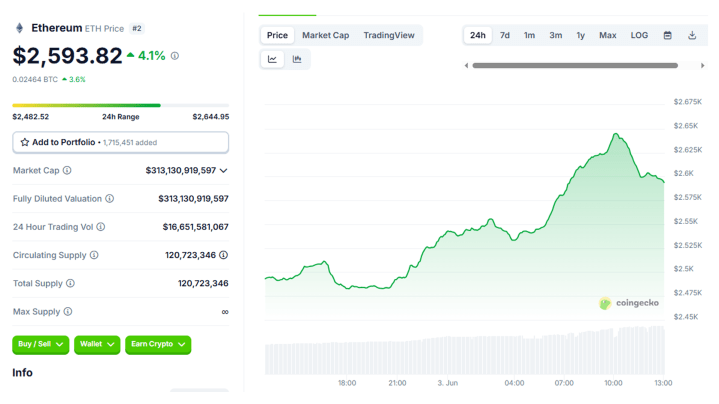719x404 pixels.
Task: Click the $16,651,581,067 trading volume value
Action: [x=195, y=227]
